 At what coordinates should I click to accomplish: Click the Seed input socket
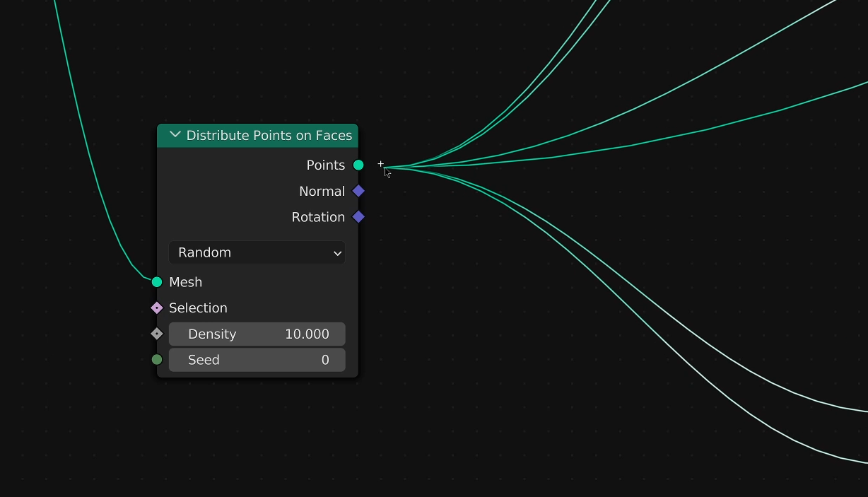(157, 360)
